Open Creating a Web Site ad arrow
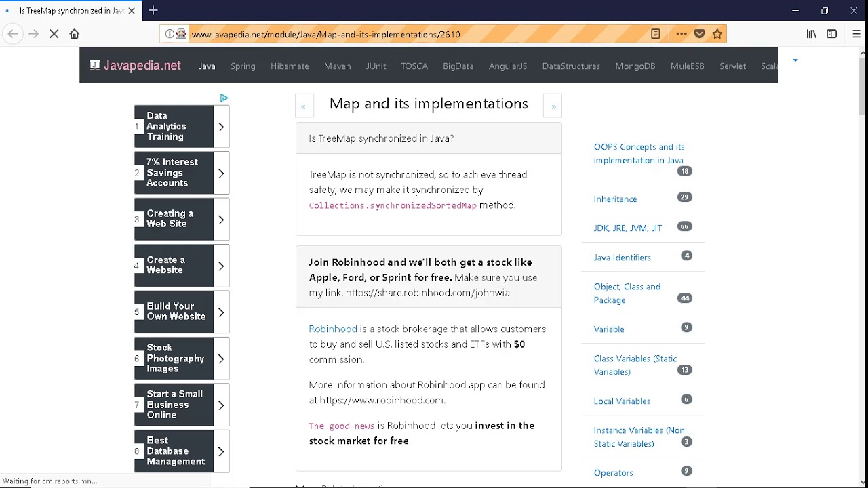Viewport: 868px width, 488px height. click(221, 220)
